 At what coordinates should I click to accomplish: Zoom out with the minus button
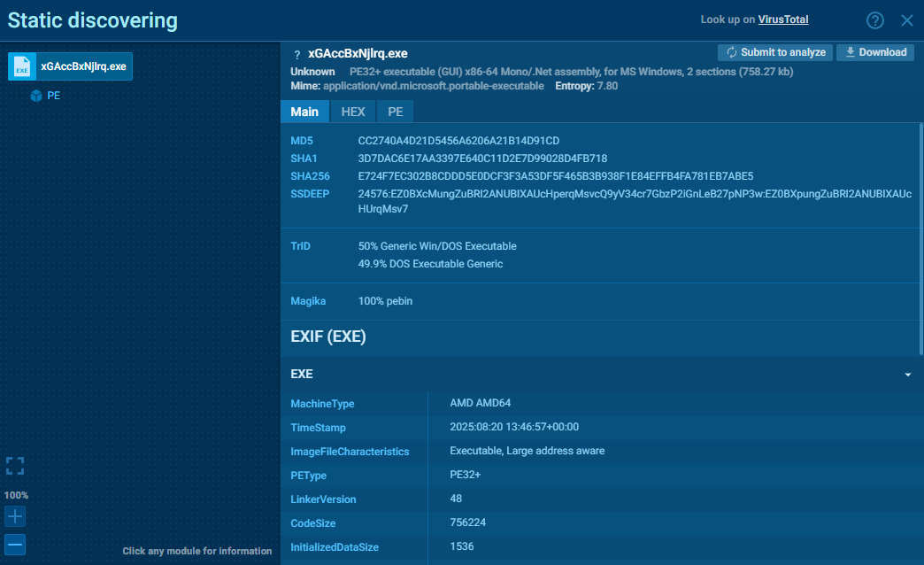tap(15, 545)
